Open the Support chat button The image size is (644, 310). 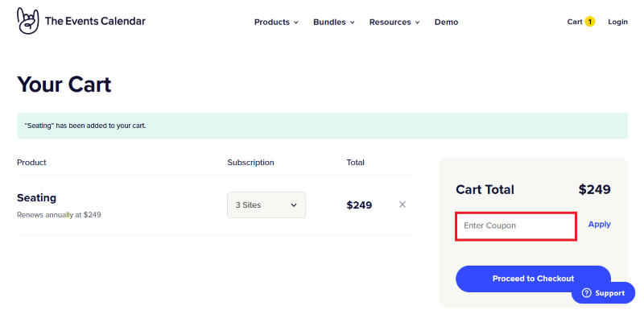click(x=603, y=293)
